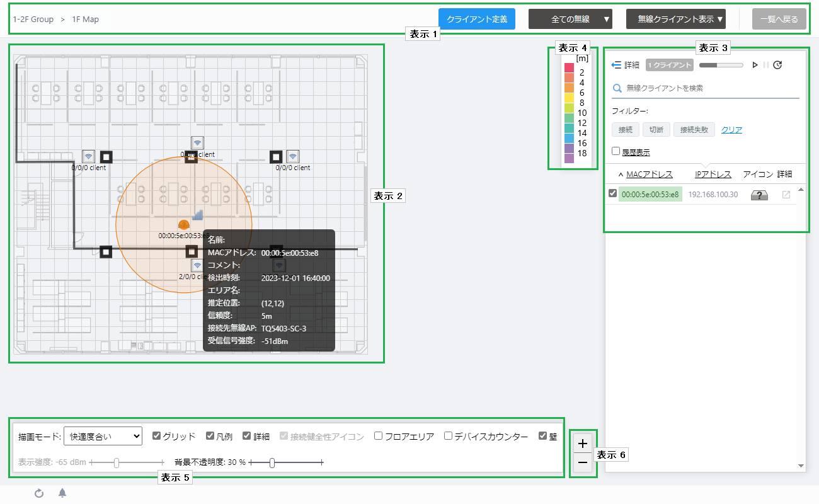Screen dimensions: 819x504
Task: Click the reload icon in the bottom bar
Action: (x=39, y=493)
